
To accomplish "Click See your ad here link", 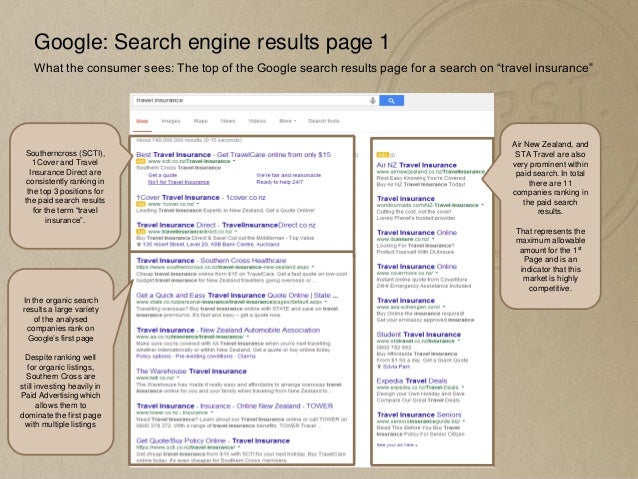I will [x=397, y=445].
